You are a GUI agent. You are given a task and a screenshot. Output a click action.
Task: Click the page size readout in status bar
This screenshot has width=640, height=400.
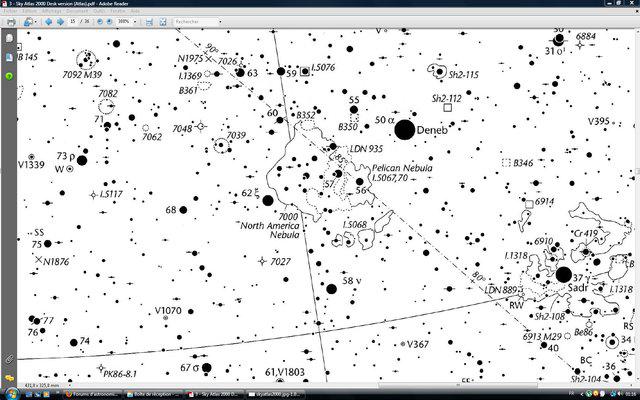tap(42, 385)
